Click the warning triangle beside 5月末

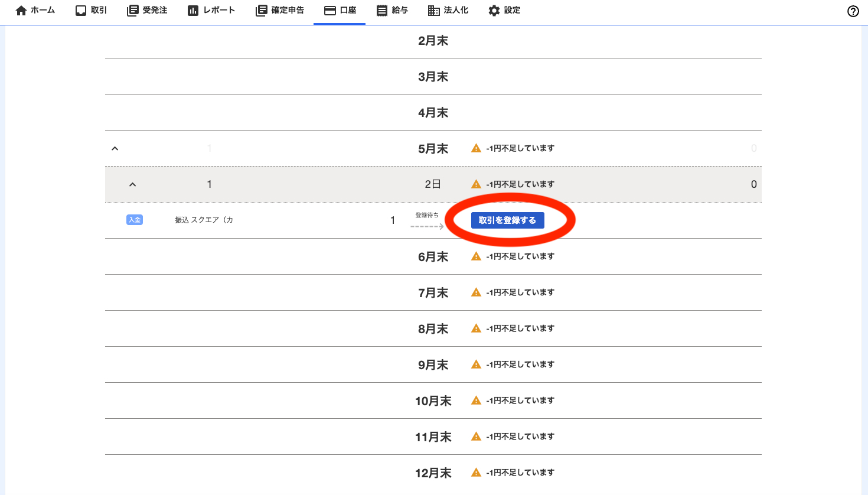click(x=475, y=148)
